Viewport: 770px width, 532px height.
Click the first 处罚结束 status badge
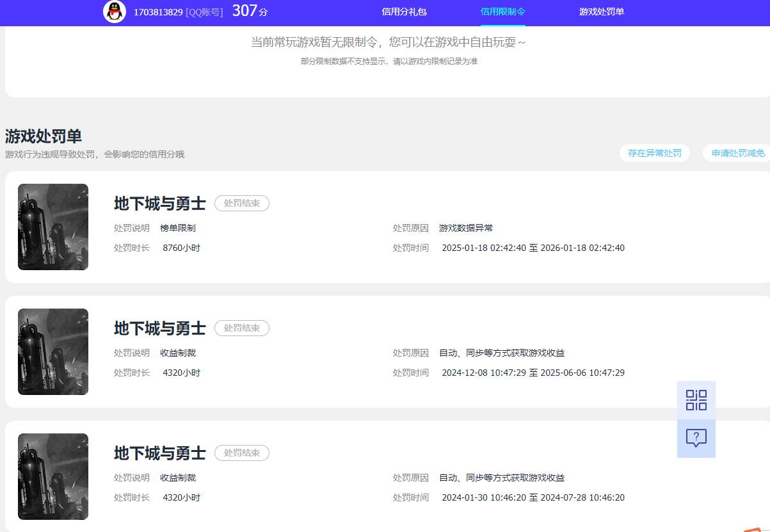click(x=241, y=203)
